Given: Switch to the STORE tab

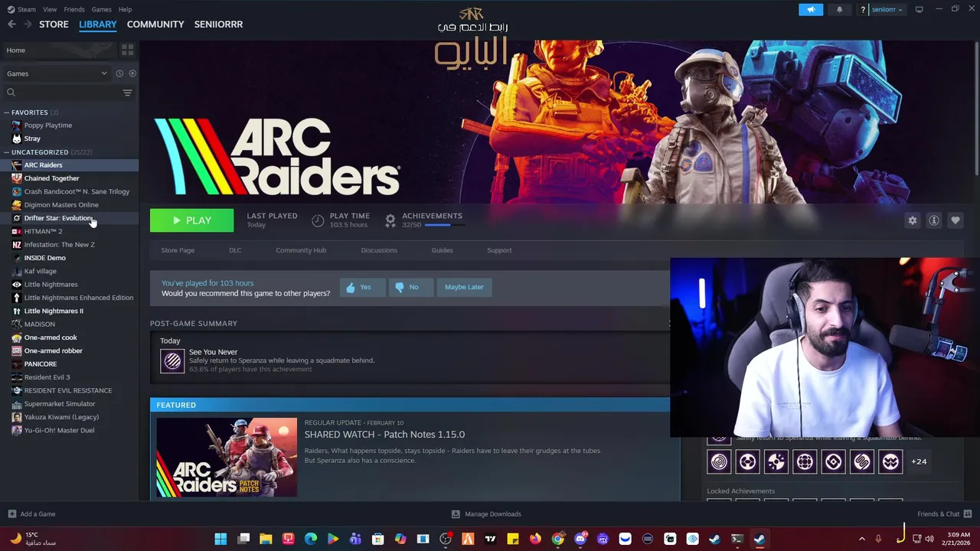Looking at the screenshot, I should tap(54, 24).
